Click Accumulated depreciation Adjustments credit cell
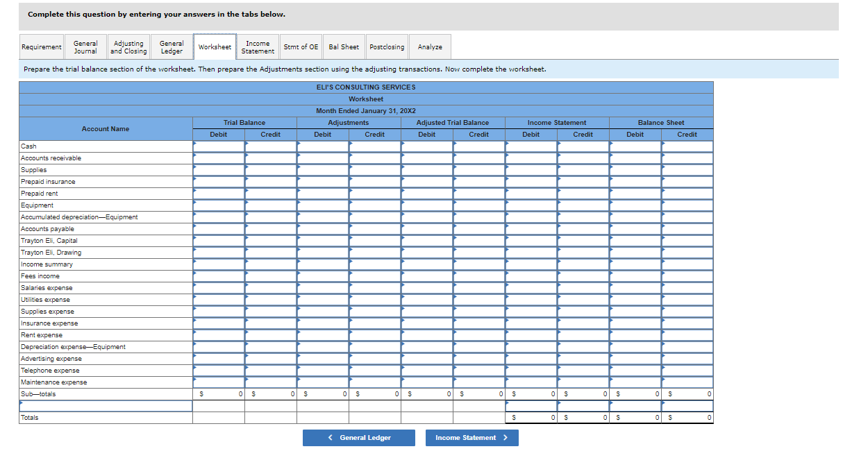868x458 pixels. (375, 217)
